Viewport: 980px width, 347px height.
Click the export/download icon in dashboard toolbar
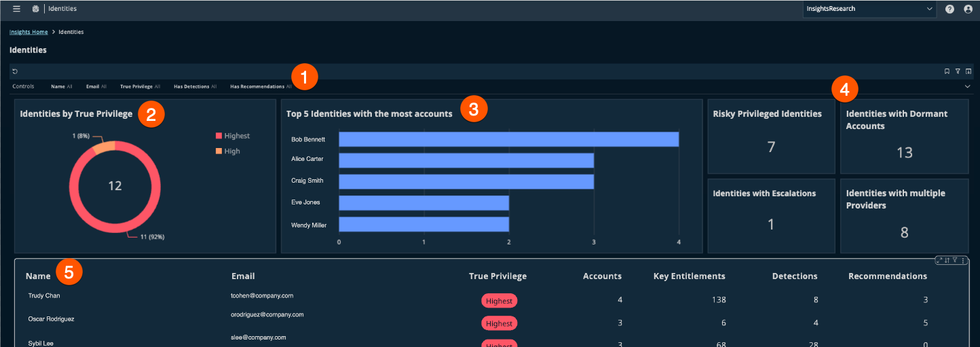tap(968, 71)
